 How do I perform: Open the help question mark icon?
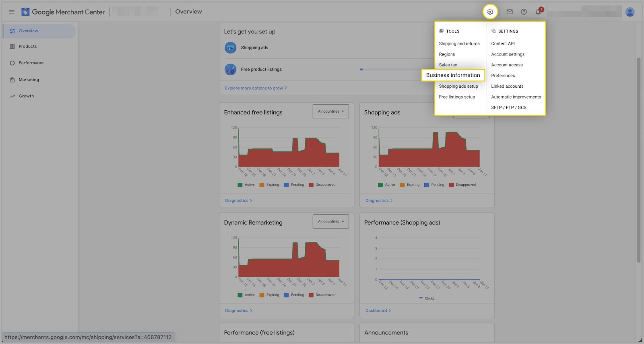coord(524,12)
